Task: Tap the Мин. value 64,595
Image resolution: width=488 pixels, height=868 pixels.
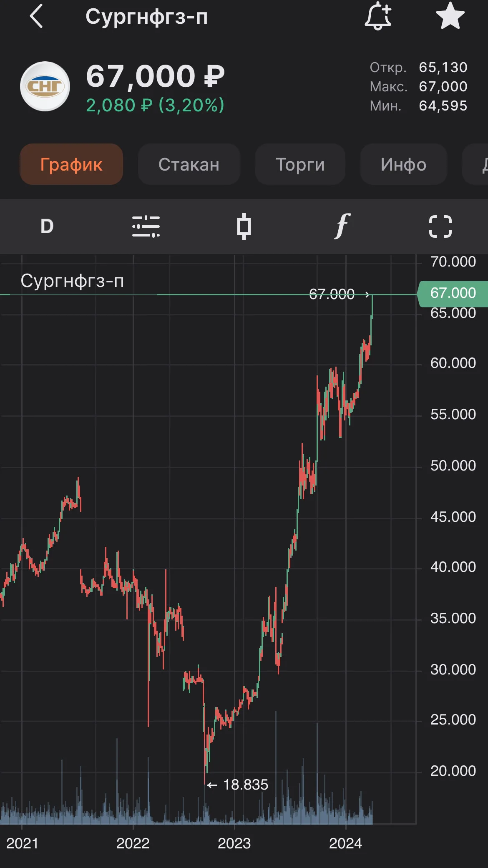Action: coord(443,106)
